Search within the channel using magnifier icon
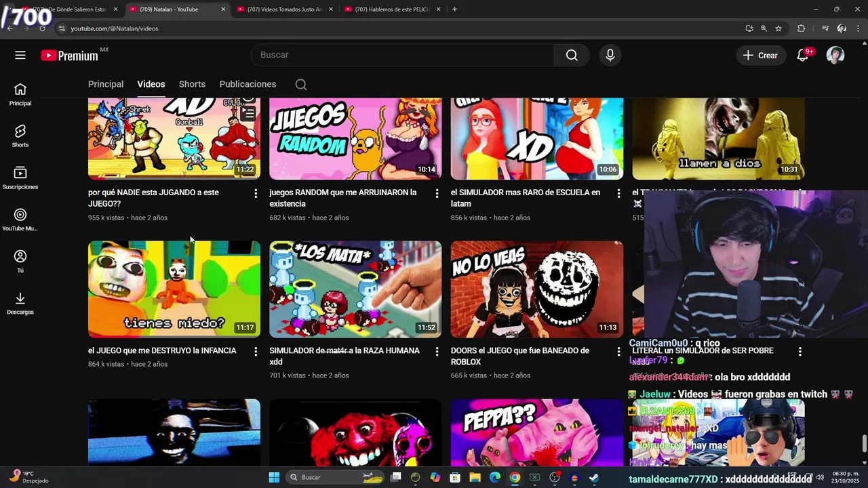 click(301, 85)
